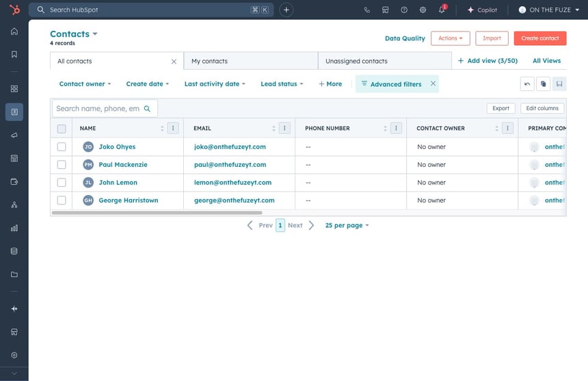The height and width of the screenshot is (381, 588).
Task: Click the Search HubSpot field
Action: coord(151,10)
